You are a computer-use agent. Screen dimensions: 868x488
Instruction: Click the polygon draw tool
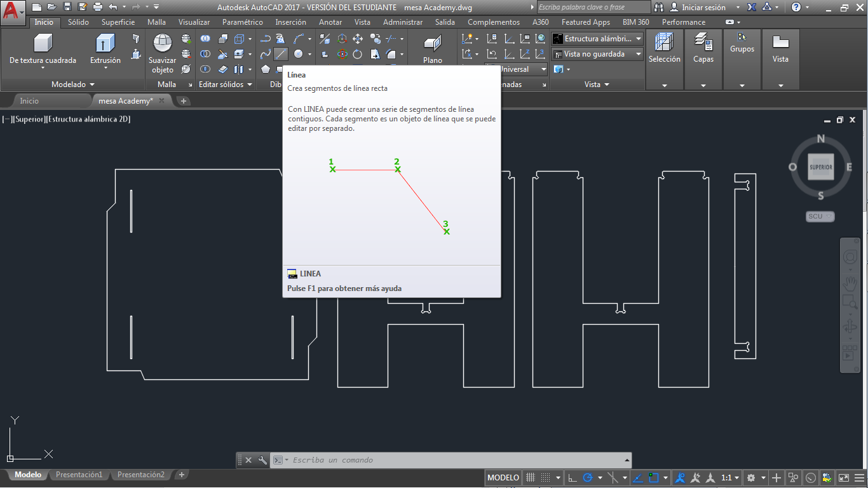pos(266,69)
